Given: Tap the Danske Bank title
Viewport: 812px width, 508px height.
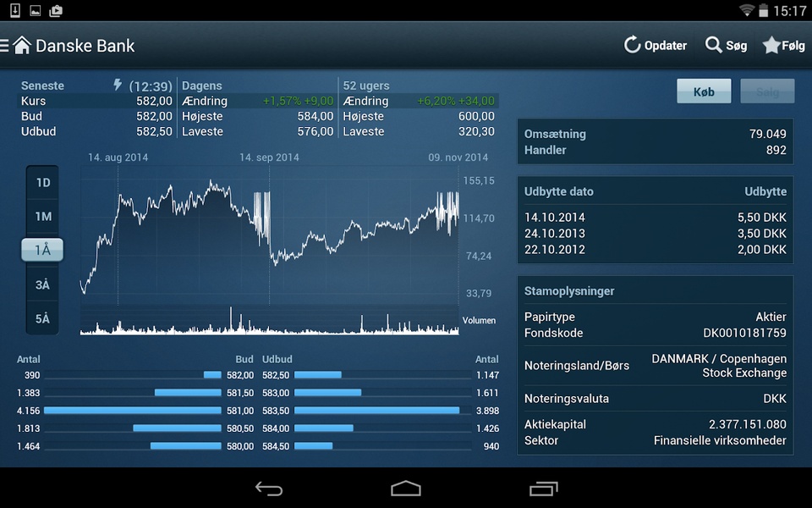Looking at the screenshot, I should tap(85, 46).
